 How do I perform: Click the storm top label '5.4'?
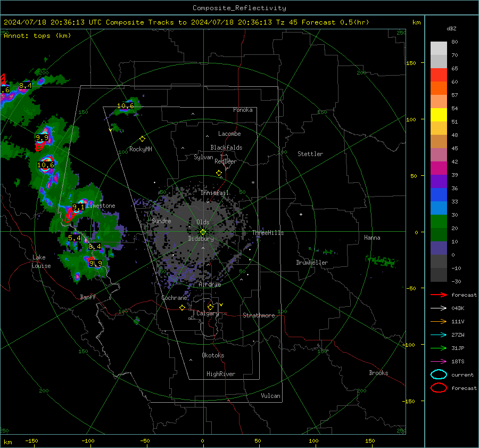(x=75, y=238)
